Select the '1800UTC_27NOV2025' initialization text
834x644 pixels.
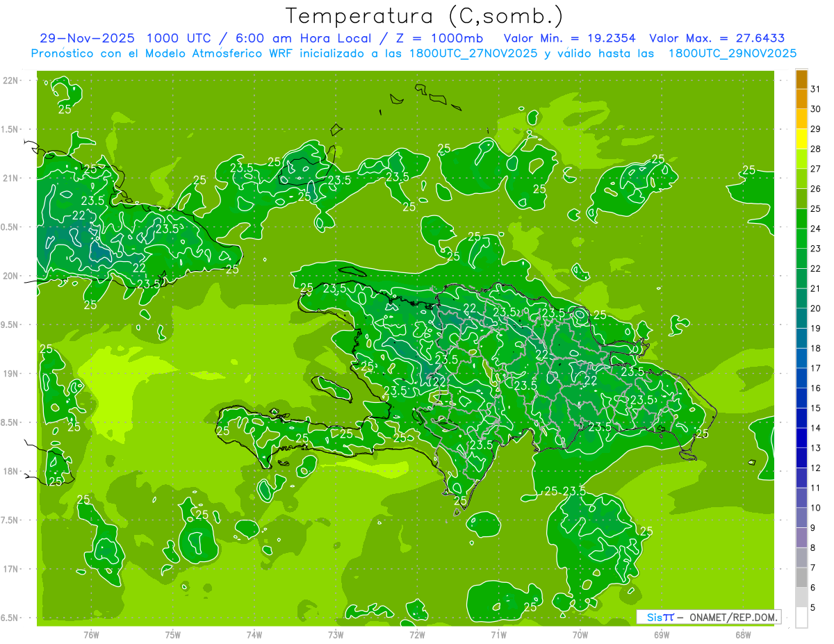pos(473,53)
